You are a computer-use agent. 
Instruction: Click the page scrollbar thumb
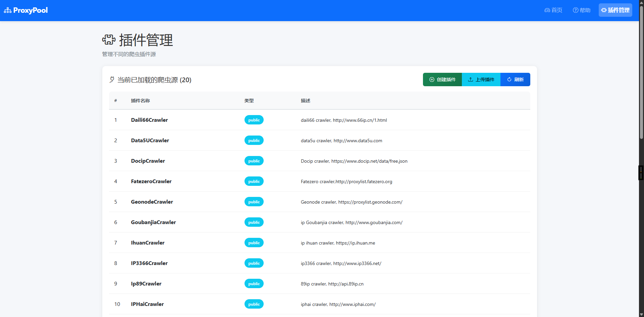pyautogui.click(x=641, y=72)
